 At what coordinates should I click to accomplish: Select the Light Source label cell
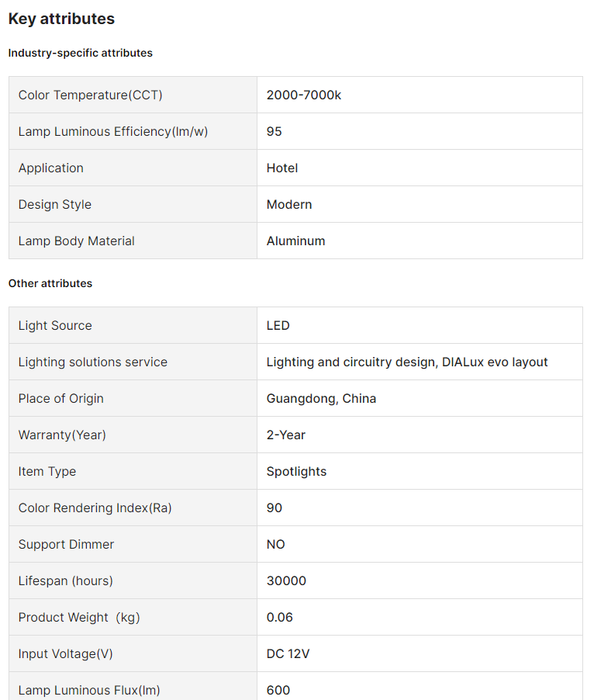tap(55, 325)
